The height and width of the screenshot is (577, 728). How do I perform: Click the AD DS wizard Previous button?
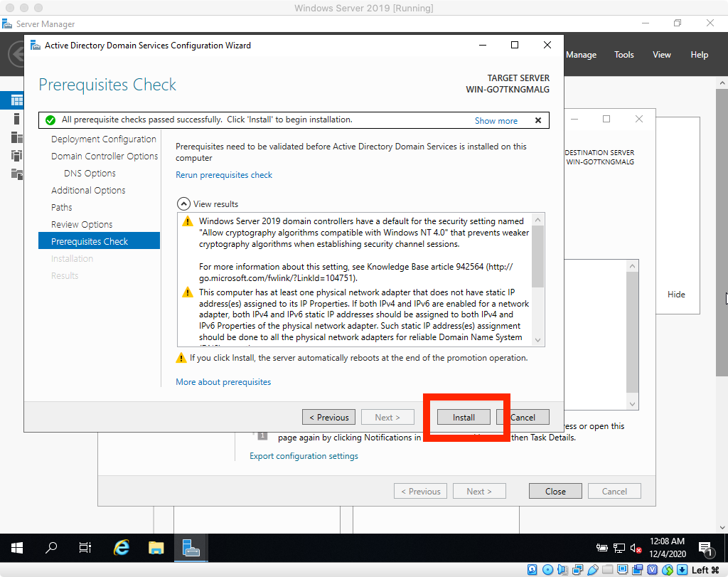328,417
